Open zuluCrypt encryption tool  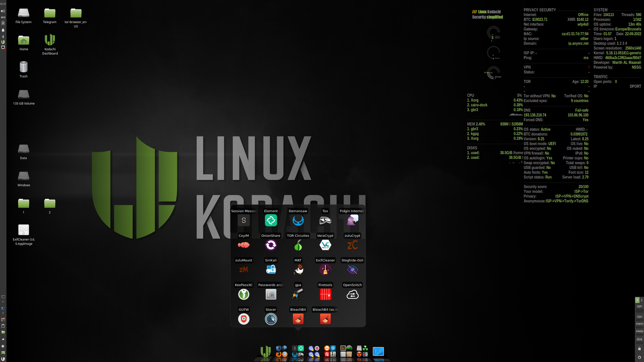tap(352, 245)
